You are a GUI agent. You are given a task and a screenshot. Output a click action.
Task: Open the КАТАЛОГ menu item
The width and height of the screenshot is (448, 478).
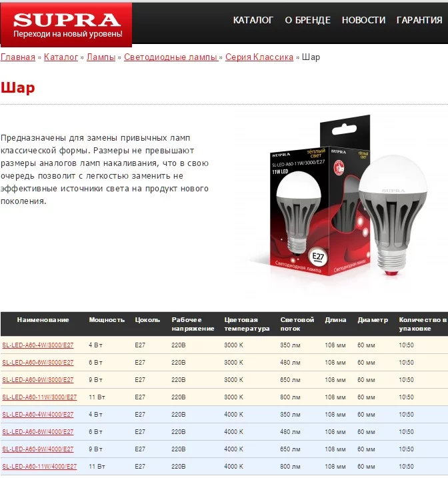(253, 20)
